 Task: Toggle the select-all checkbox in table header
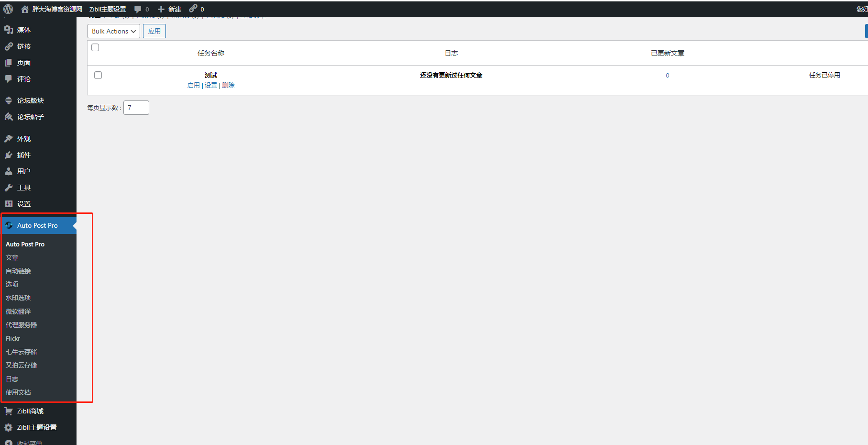pyautogui.click(x=95, y=47)
